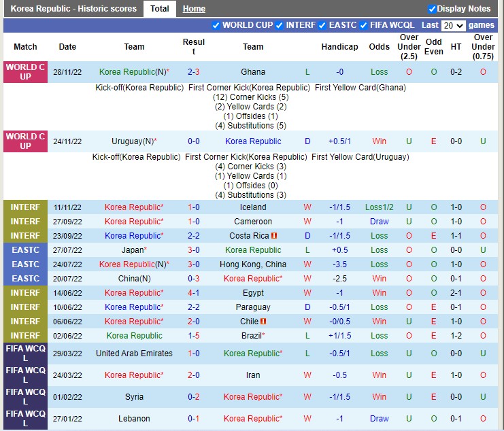Toggle the EASTC filter checkbox

click(322, 25)
